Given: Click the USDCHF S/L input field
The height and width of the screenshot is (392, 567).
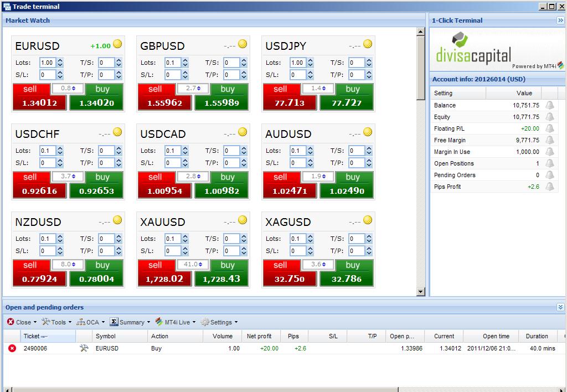Looking at the screenshot, I should point(48,163).
